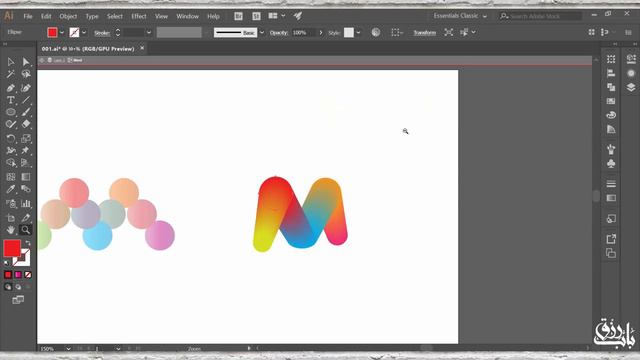Pick the Blend tool
Screen dimensions: 640x360
click(x=26, y=189)
